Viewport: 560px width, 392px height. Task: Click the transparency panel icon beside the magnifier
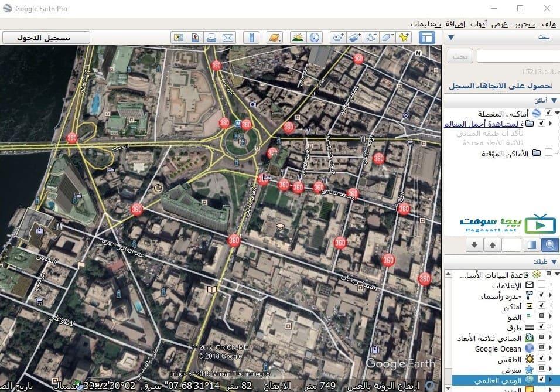tap(532, 245)
